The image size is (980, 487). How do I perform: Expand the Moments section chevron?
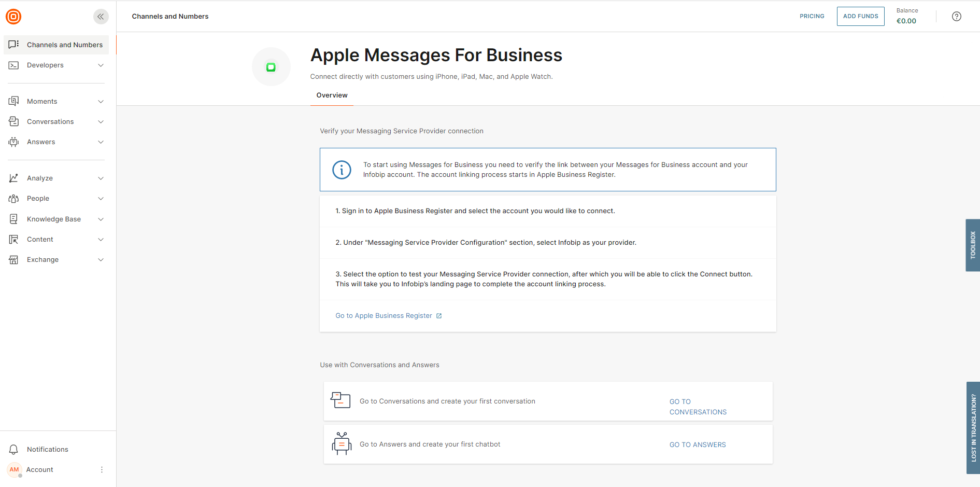point(101,101)
